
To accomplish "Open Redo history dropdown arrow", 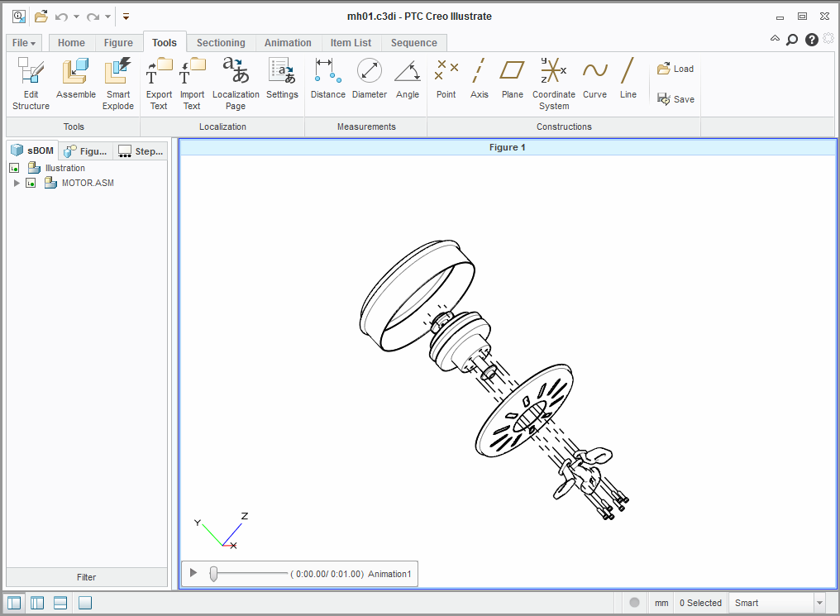I will click(x=107, y=17).
